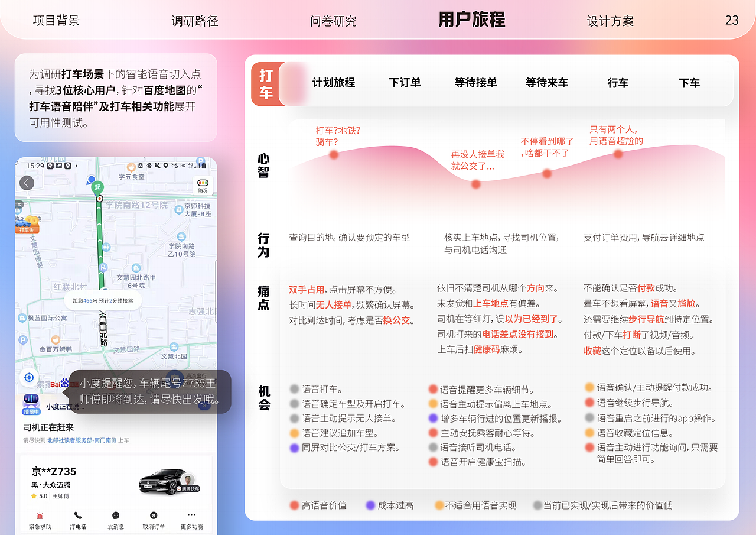The image size is (756, 535).
Task: Tap the 学五食堂 restaurant marker on map
Action: (x=131, y=167)
